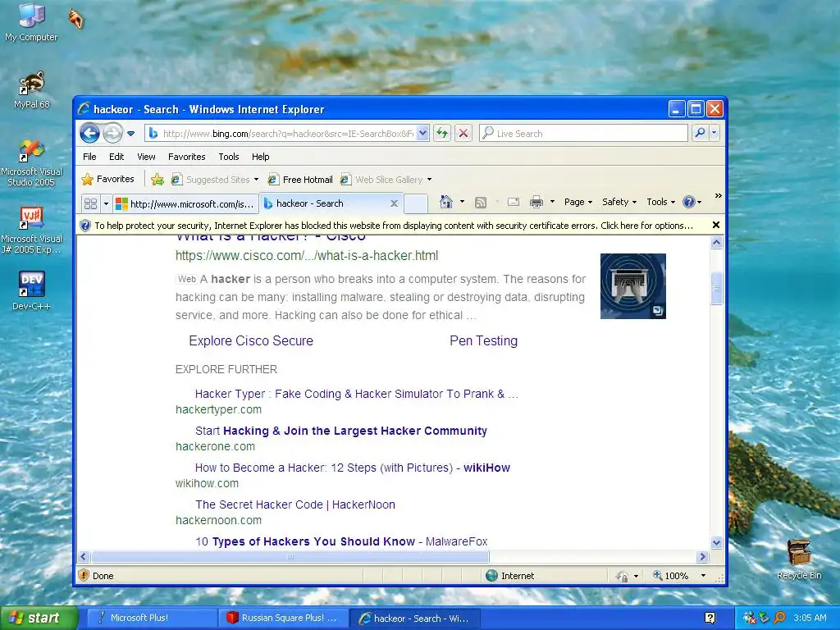Open the Tools menu in menu bar

coord(229,157)
